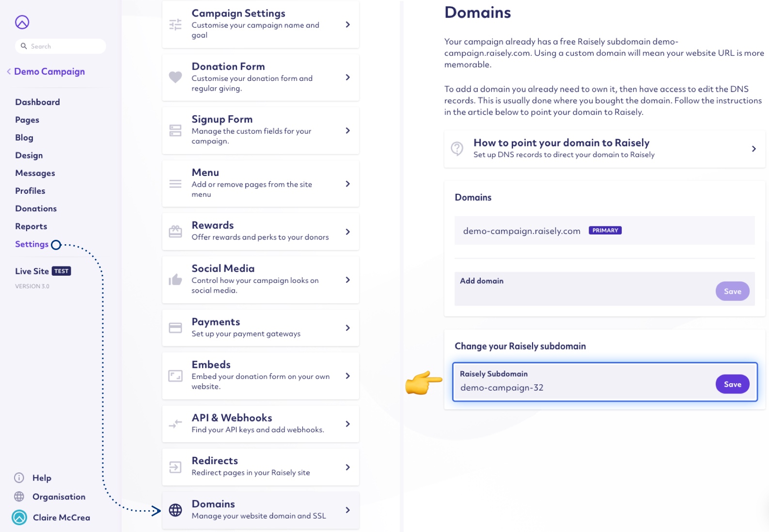Click the Organisation globe icon
This screenshot has height=532, width=769.
pos(19,497)
